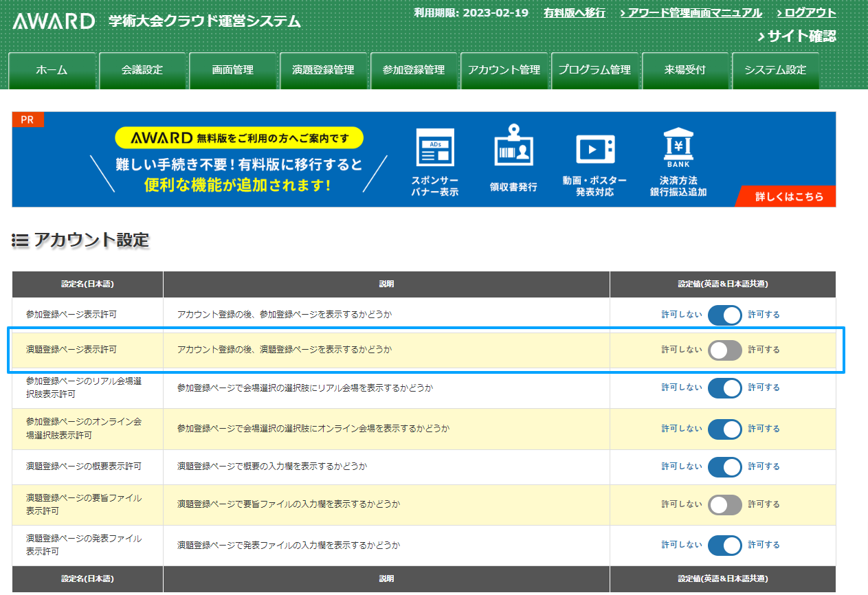Click the top 説明 column header

[x=386, y=284]
